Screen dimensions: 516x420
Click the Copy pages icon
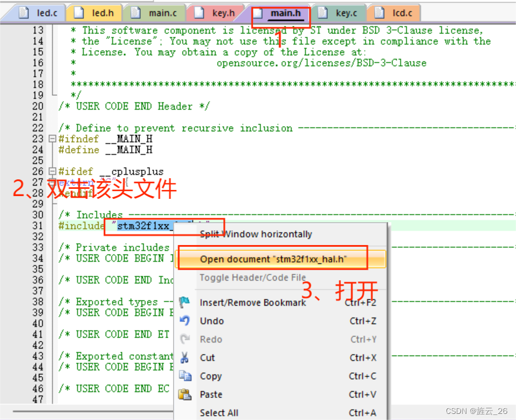click(x=185, y=375)
